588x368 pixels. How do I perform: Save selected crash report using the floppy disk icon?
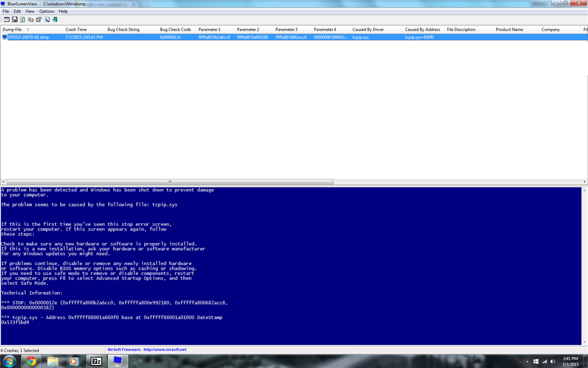point(14,18)
